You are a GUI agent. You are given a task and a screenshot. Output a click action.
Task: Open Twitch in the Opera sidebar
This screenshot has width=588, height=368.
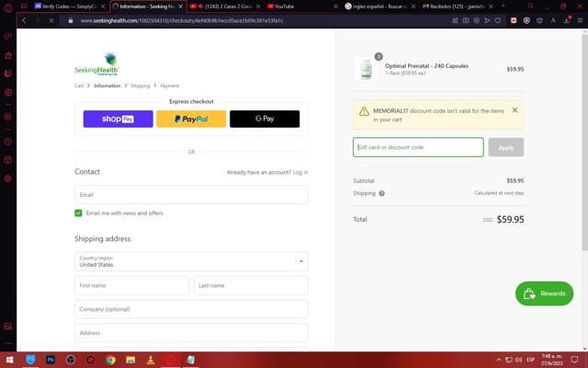tap(8, 74)
